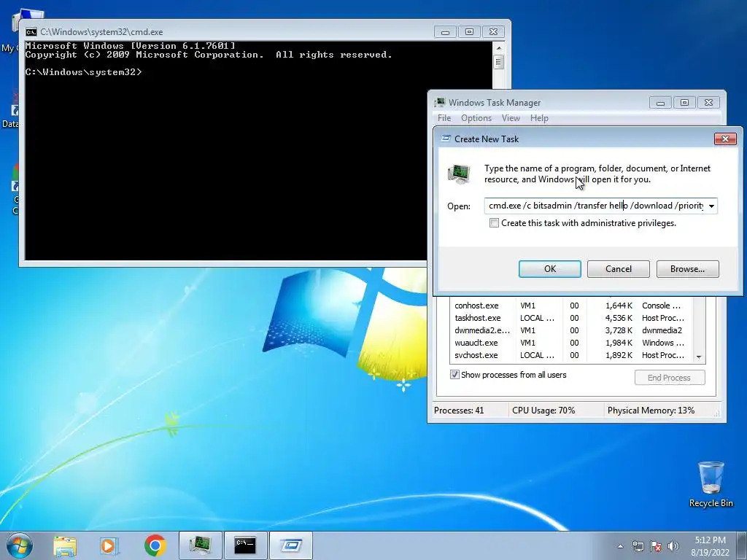Minimize the cmd.exe window
Image resolution: width=747 pixels, height=560 pixels.
pos(445,32)
